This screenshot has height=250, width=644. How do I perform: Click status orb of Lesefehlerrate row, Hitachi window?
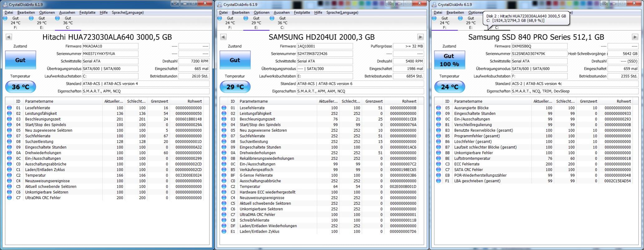pos(9,108)
